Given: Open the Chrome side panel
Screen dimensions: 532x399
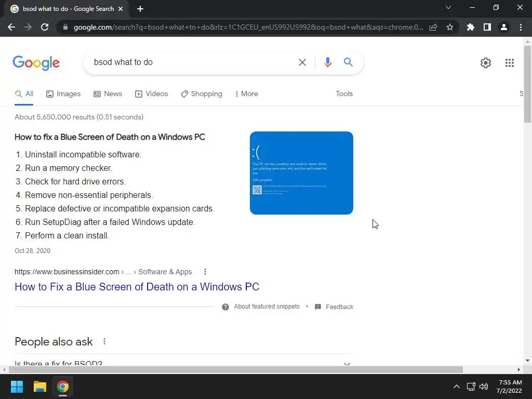Looking at the screenshot, I should click(487, 27).
